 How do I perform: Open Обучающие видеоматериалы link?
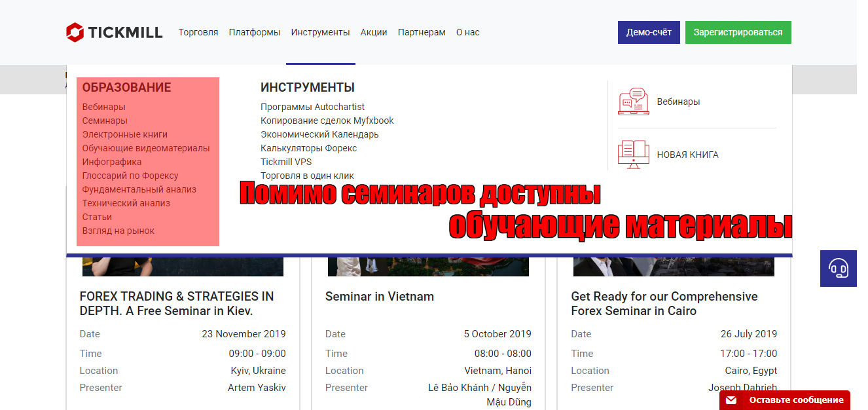coord(146,148)
